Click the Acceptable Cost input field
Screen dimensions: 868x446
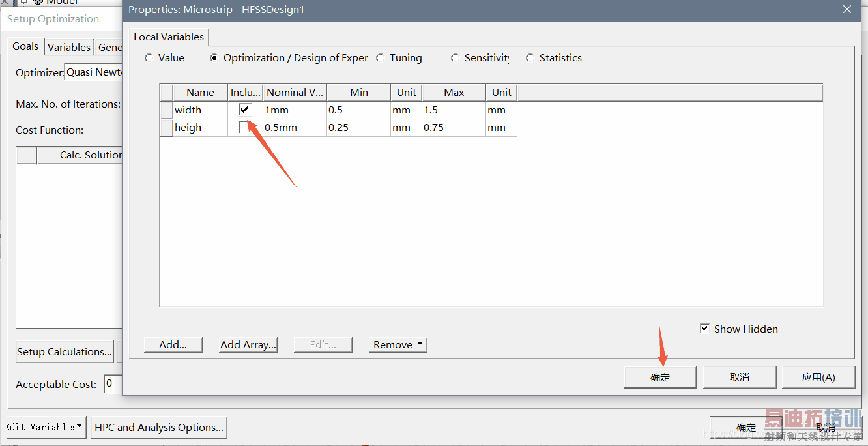[113, 384]
